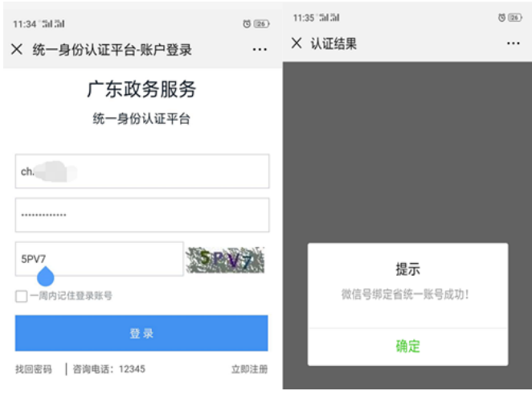Tap alarm icon in right status bar
532x395 pixels.
click(501, 18)
